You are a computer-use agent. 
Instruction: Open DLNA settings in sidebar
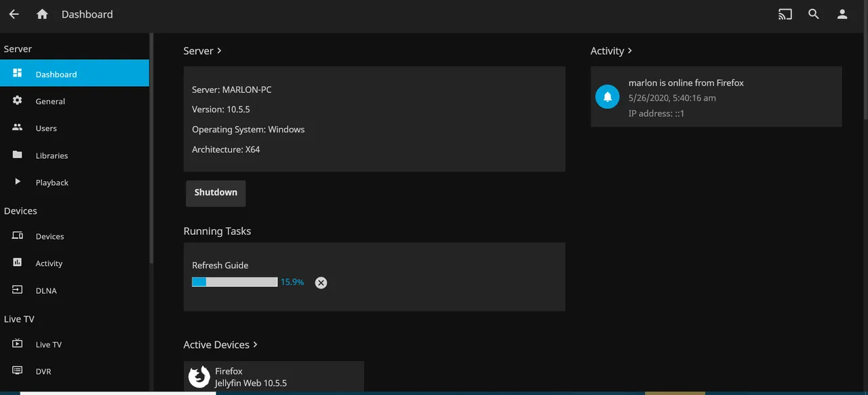click(x=75, y=290)
